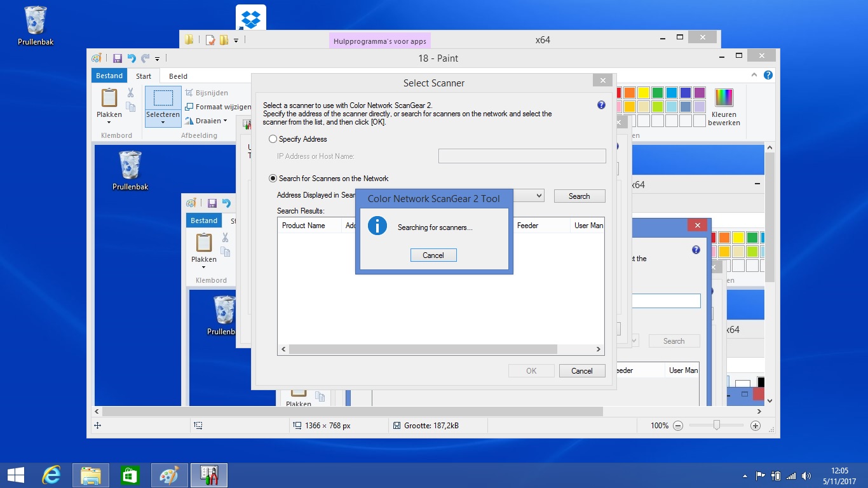The height and width of the screenshot is (488, 868).
Task: Select the Specify Address radio button
Action: [273, 139]
